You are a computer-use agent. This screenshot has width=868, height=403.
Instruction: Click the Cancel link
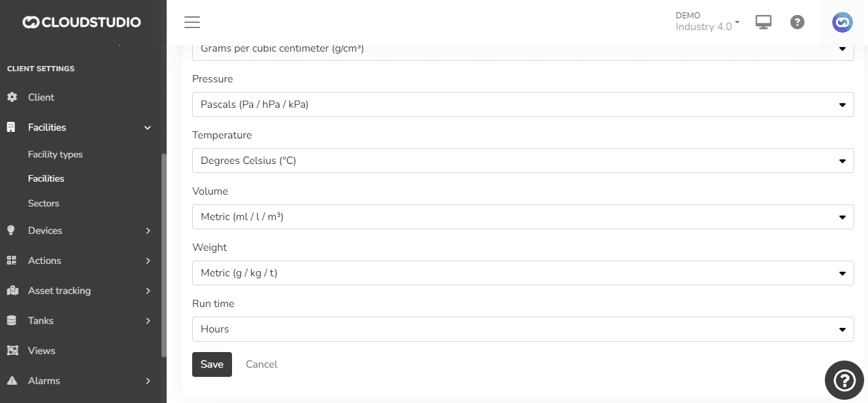coord(261,364)
